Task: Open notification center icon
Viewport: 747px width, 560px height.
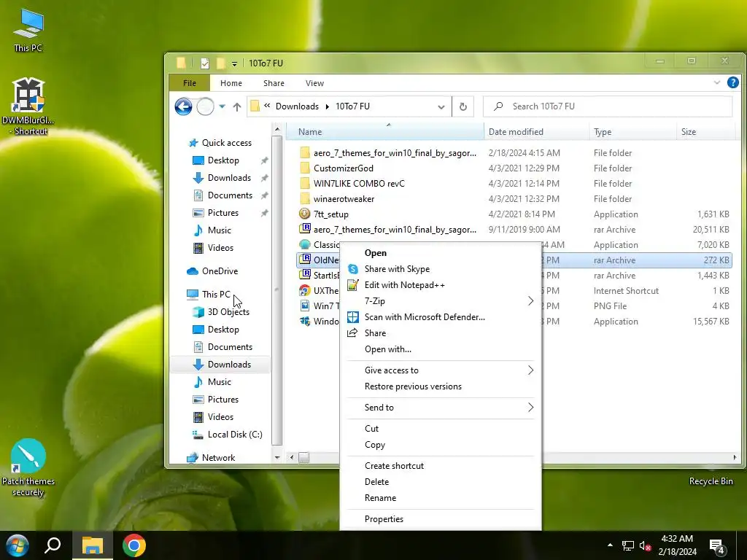Action: tap(717, 547)
